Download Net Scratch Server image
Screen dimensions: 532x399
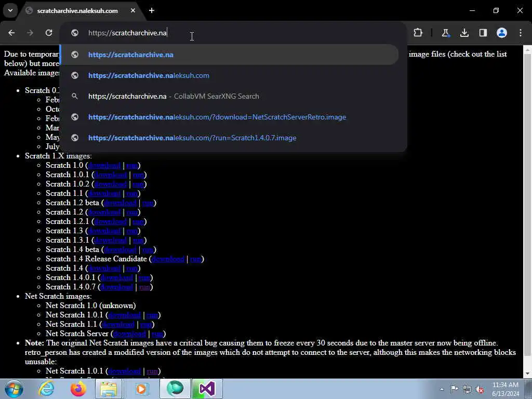pyautogui.click(x=129, y=334)
